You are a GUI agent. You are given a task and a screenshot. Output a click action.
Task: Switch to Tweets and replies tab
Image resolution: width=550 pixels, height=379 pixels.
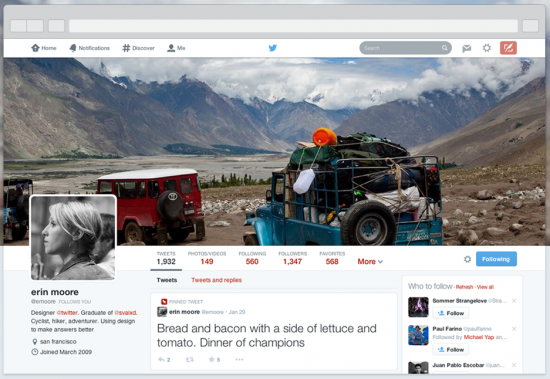point(216,280)
